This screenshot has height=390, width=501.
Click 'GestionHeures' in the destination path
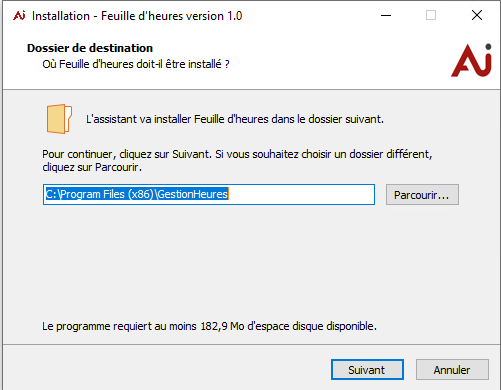pos(192,194)
